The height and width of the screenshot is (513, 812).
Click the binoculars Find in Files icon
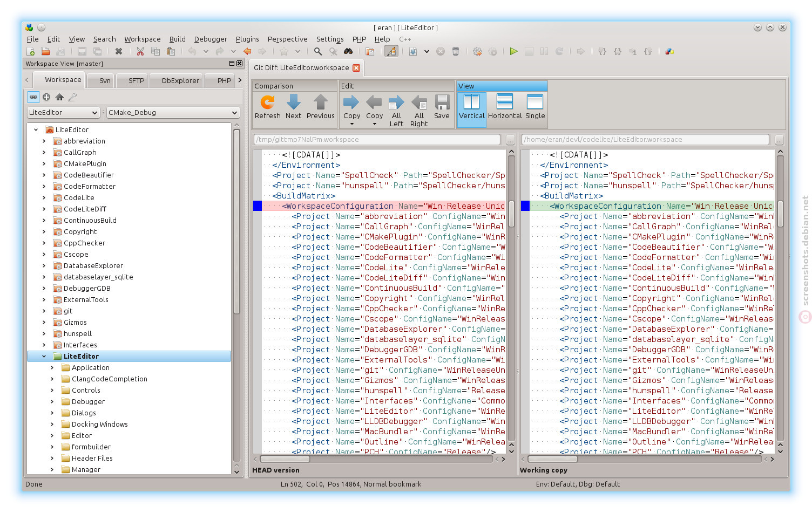point(348,52)
